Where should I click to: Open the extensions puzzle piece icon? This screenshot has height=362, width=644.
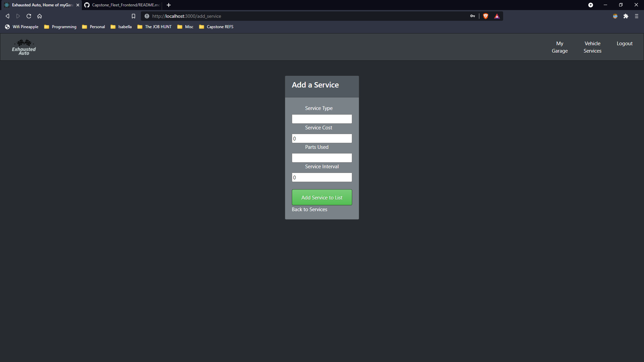coord(626,16)
